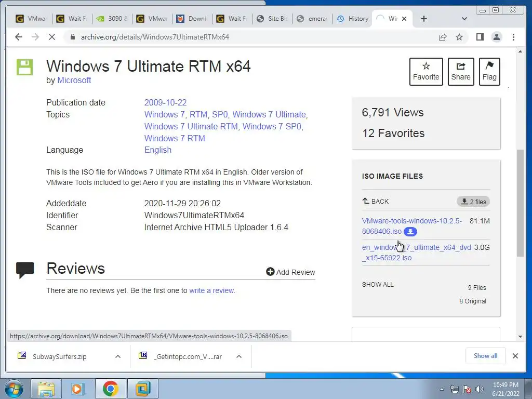Open the Chrome profile avatar
Viewport: 532px width, 399px height.
pyautogui.click(x=496, y=37)
